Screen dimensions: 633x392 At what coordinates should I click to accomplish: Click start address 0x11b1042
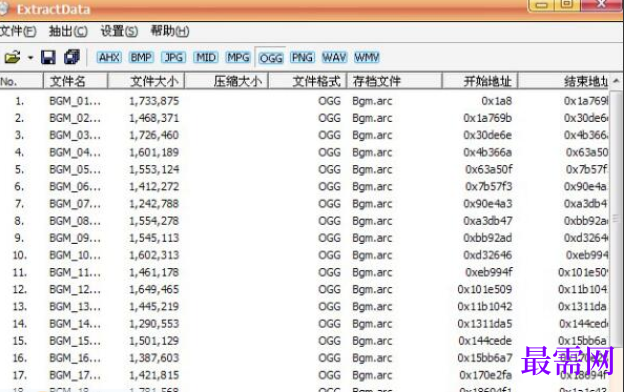tap(485, 307)
